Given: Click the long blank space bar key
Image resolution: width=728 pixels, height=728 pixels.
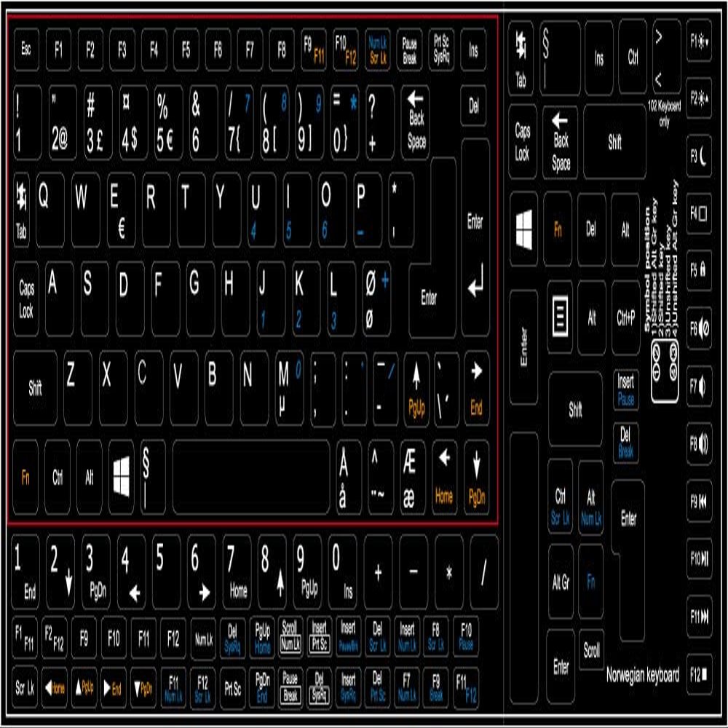Looking at the screenshot, I should point(251,478).
